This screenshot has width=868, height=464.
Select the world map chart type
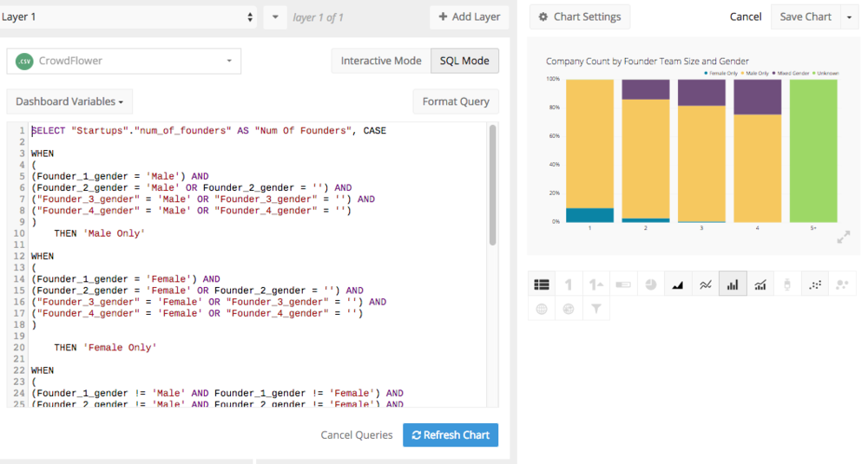point(569,309)
